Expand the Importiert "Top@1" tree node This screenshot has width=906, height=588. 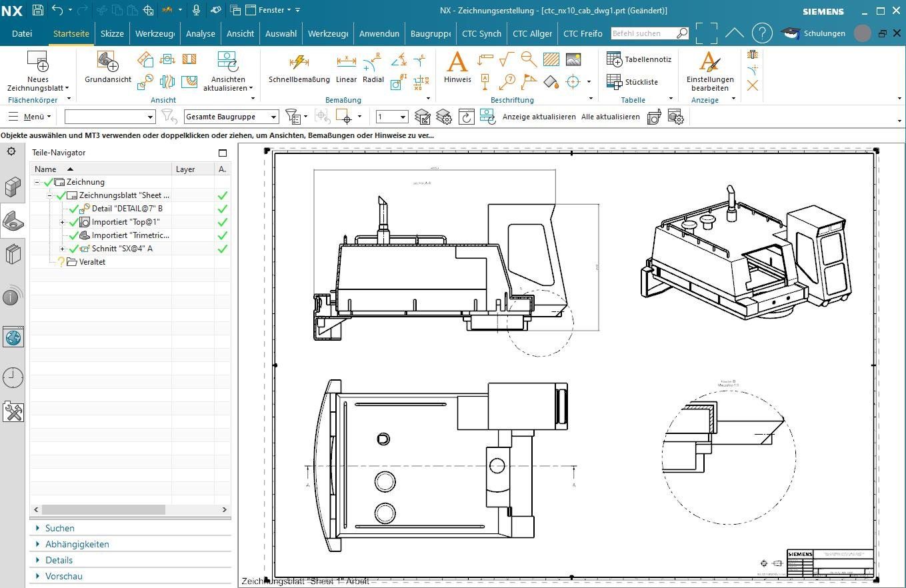[63, 222]
